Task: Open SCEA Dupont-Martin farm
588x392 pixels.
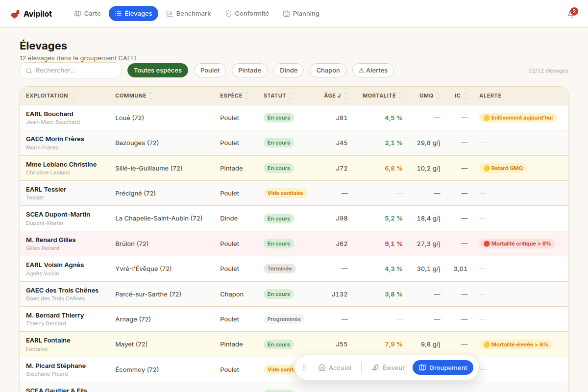Action: pos(294,219)
